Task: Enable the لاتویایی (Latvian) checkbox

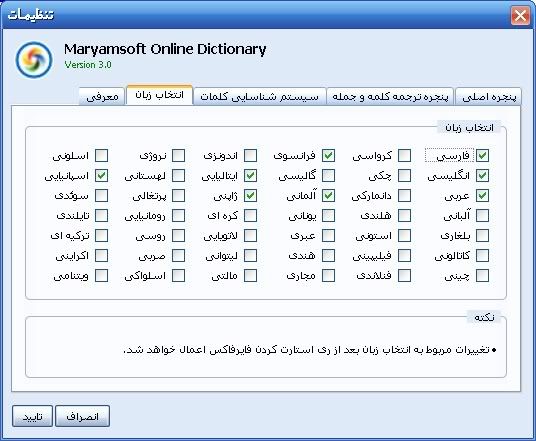Action: coord(250,236)
